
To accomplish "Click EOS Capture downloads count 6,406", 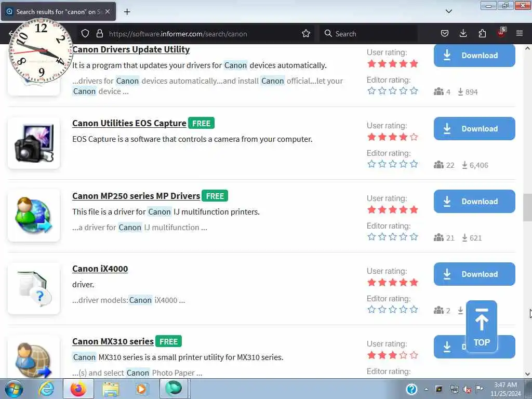I will point(475,165).
